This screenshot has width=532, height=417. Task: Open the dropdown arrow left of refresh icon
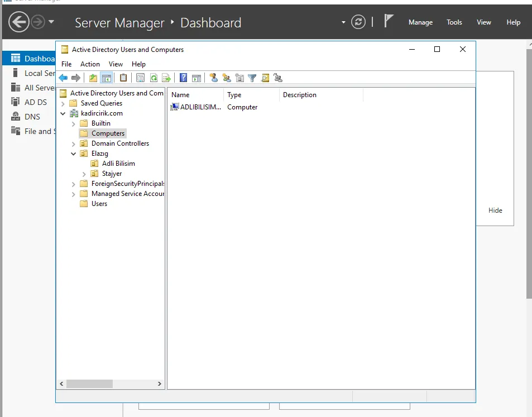pos(343,22)
